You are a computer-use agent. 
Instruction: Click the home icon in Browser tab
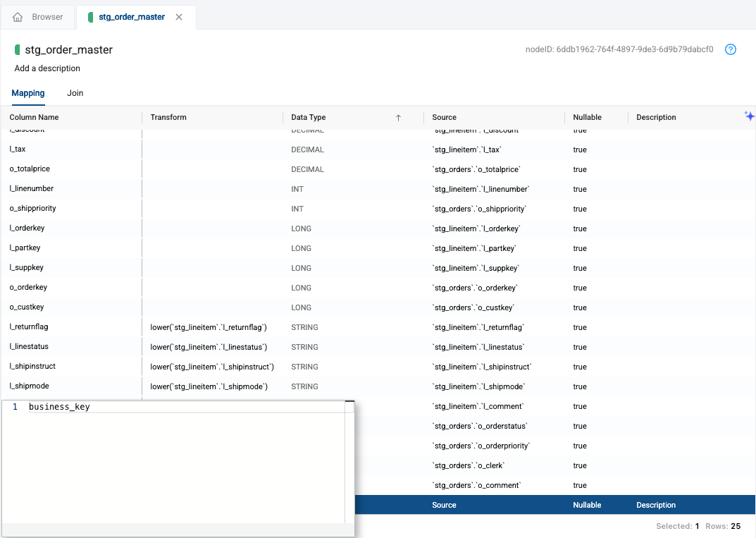(x=18, y=17)
